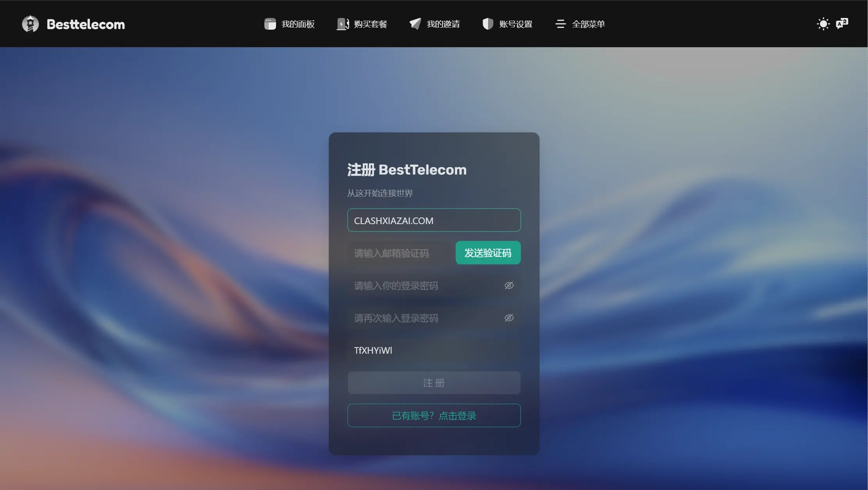Expand the 全部菜单 menu
The height and width of the screenshot is (490, 868).
click(588, 24)
